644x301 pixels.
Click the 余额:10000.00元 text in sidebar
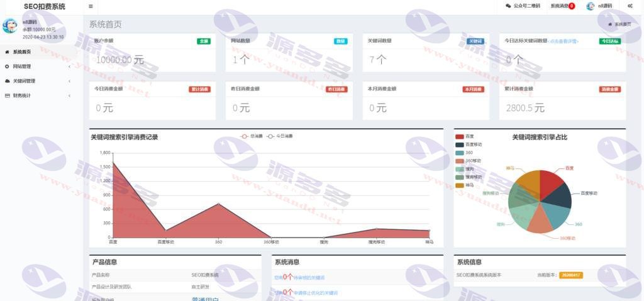click(x=39, y=30)
